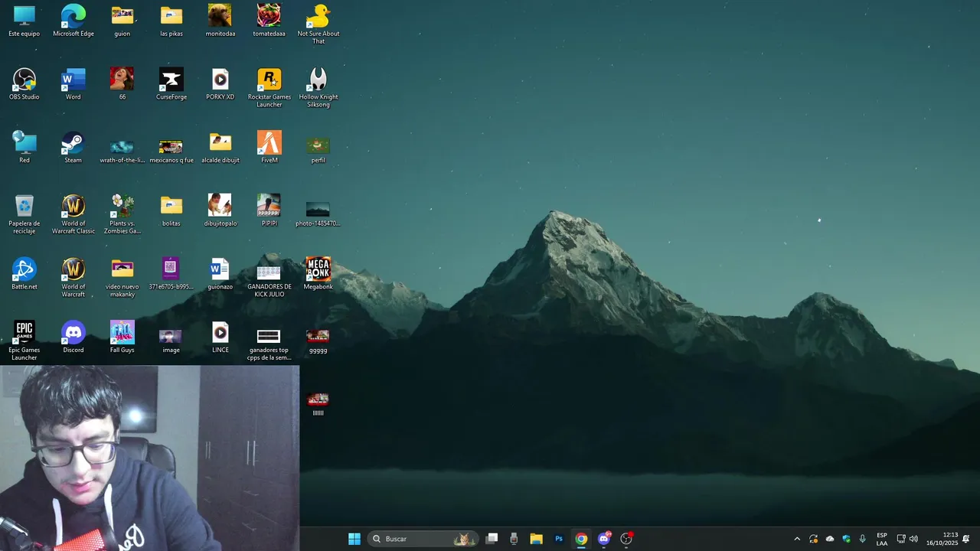Select the World of Warcraft retail icon
Screen dimensions: 980x551
pyautogui.click(x=73, y=278)
